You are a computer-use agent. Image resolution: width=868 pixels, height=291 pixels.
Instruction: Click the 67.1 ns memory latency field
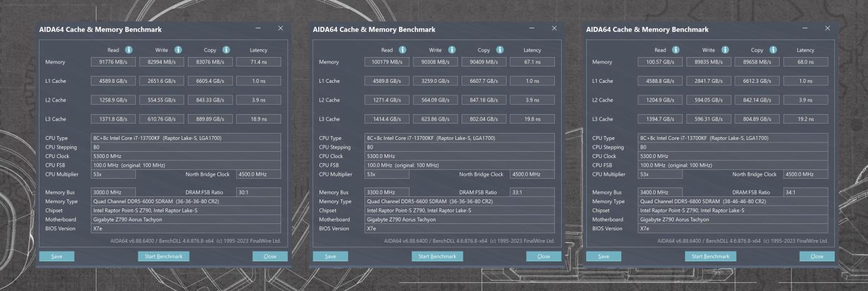click(x=532, y=62)
